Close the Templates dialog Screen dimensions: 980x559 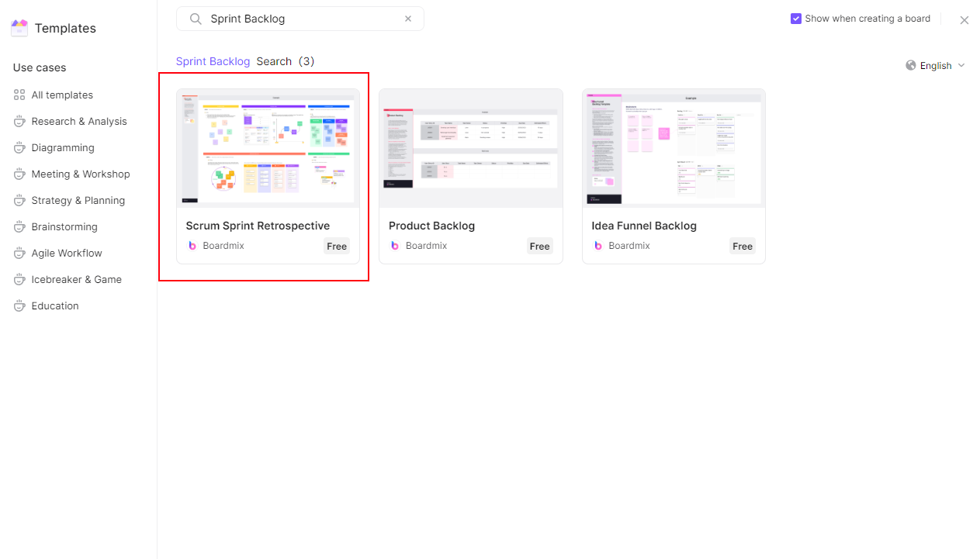coord(964,20)
